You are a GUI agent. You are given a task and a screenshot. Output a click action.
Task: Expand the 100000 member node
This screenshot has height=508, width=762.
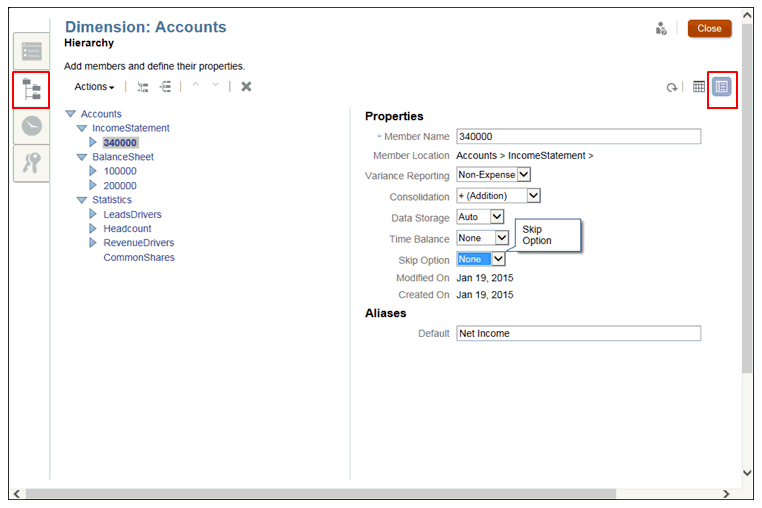[x=93, y=171]
